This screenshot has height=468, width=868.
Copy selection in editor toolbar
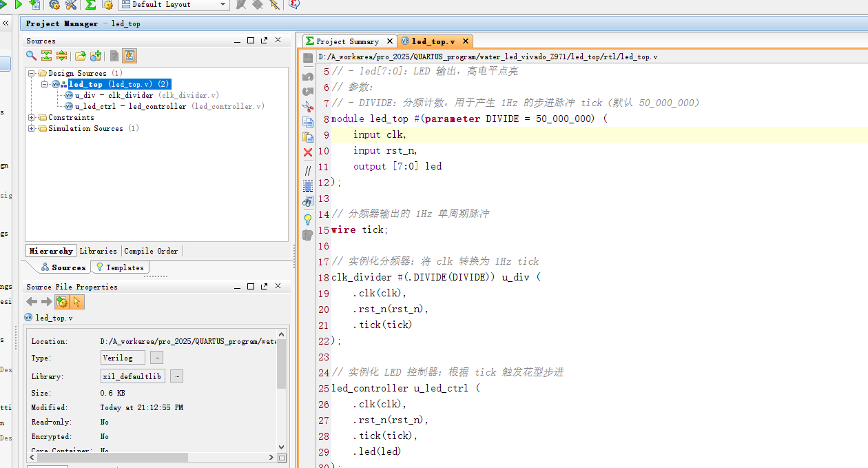[308, 121]
